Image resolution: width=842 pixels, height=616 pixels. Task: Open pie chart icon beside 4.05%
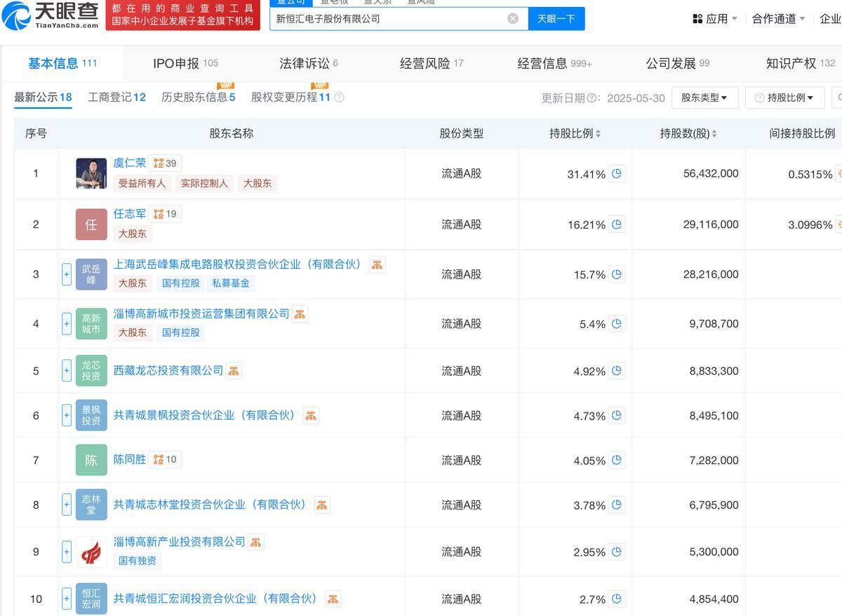(617, 460)
